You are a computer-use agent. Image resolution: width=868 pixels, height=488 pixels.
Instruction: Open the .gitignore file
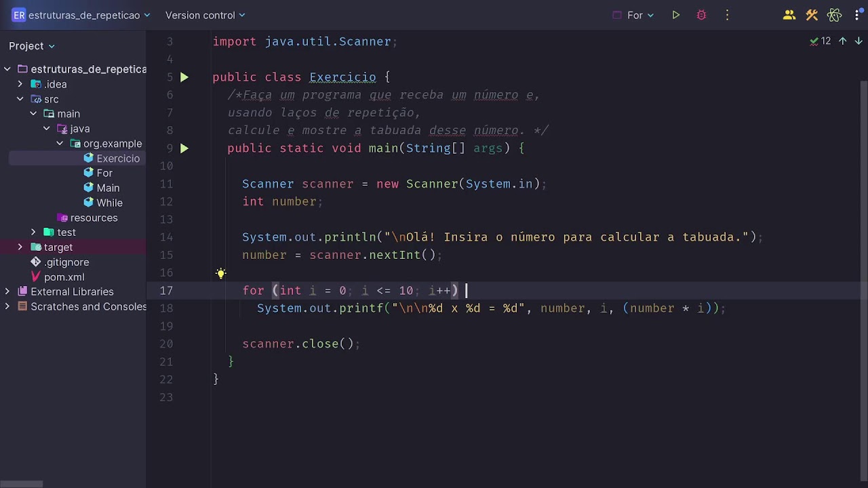(x=60, y=262)
